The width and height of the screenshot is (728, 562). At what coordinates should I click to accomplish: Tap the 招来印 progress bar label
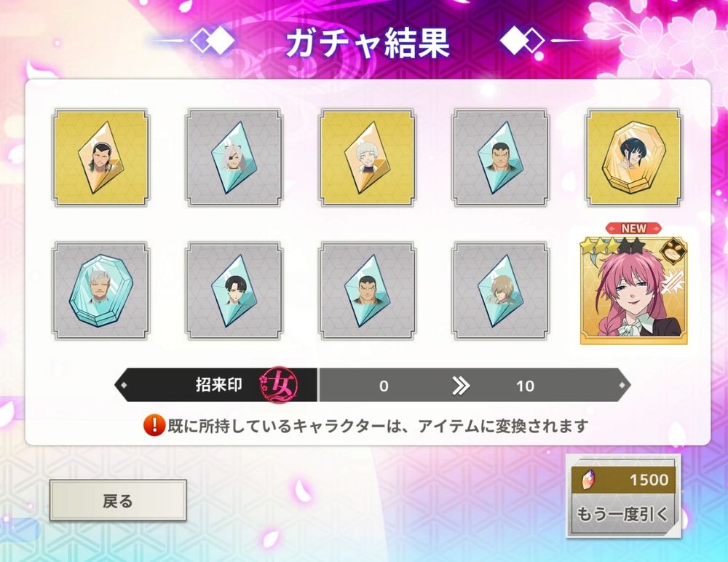218,385
